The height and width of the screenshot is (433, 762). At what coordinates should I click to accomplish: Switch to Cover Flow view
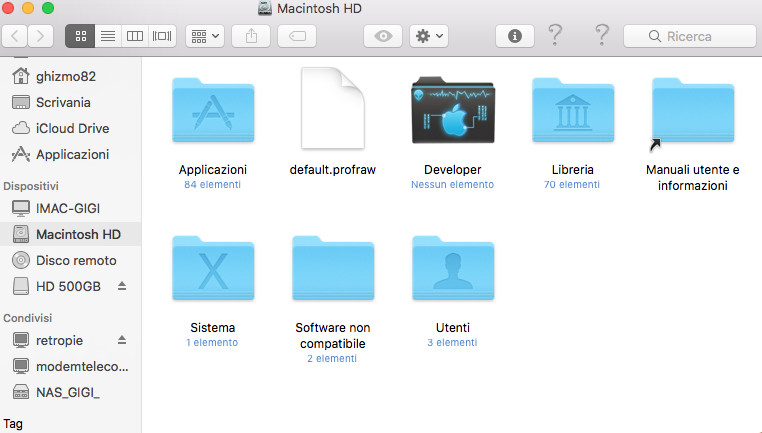[162, 36]
